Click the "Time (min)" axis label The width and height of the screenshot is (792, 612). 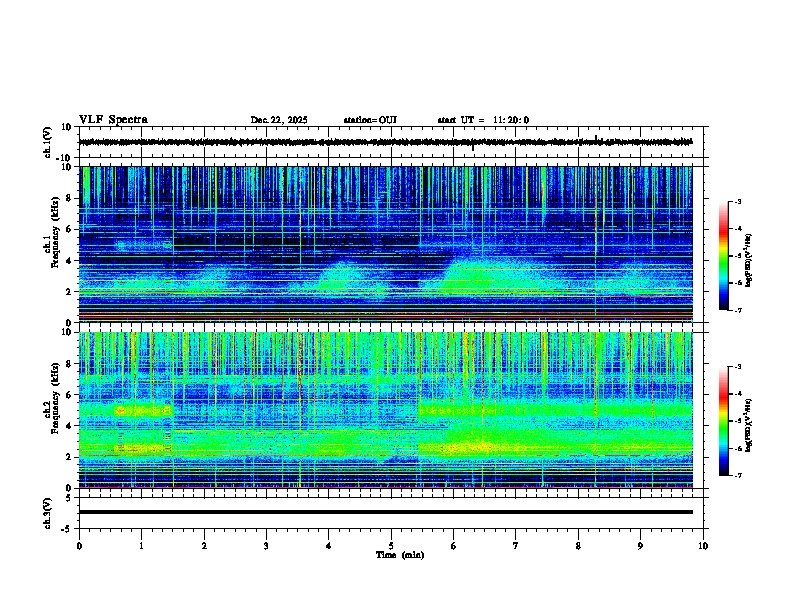click(400, 555)
